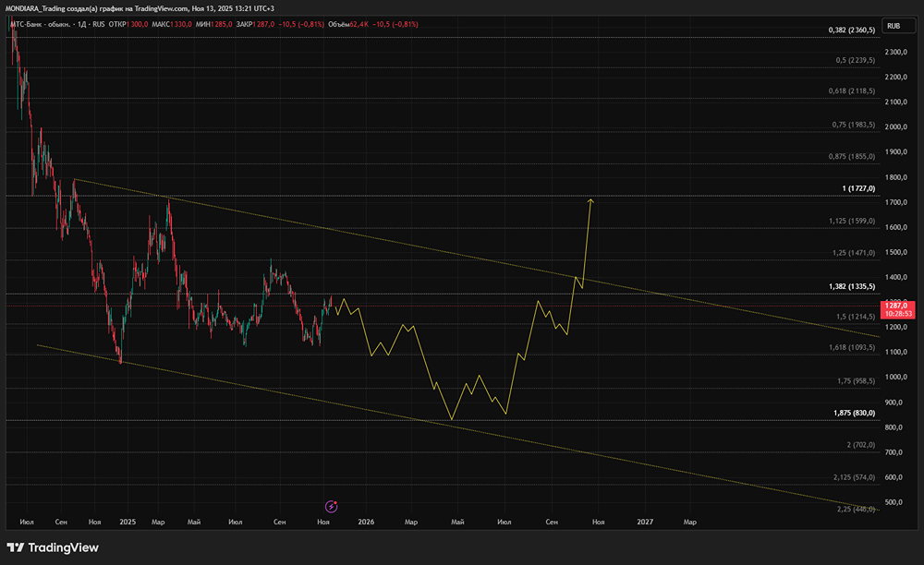Click the 2026 label on time axis
924x565 pixels.
click(366, 522)
